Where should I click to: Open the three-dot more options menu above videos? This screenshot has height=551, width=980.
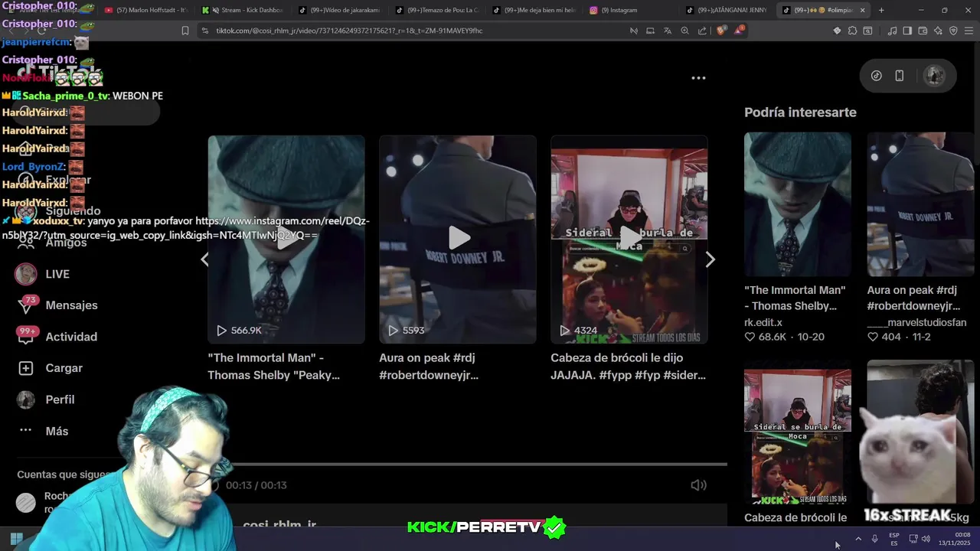698,78
